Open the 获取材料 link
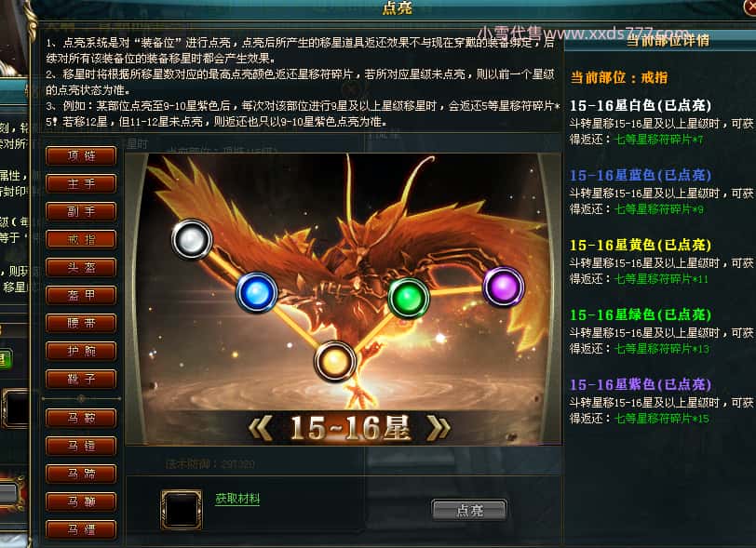 pyautogui.click(x=237, y=499)
